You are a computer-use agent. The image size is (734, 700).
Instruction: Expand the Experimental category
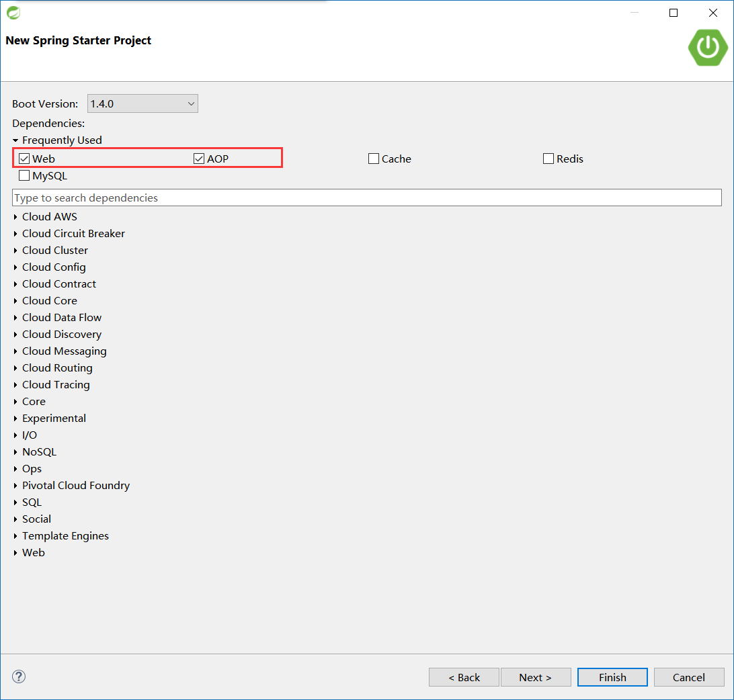[15, 419]
